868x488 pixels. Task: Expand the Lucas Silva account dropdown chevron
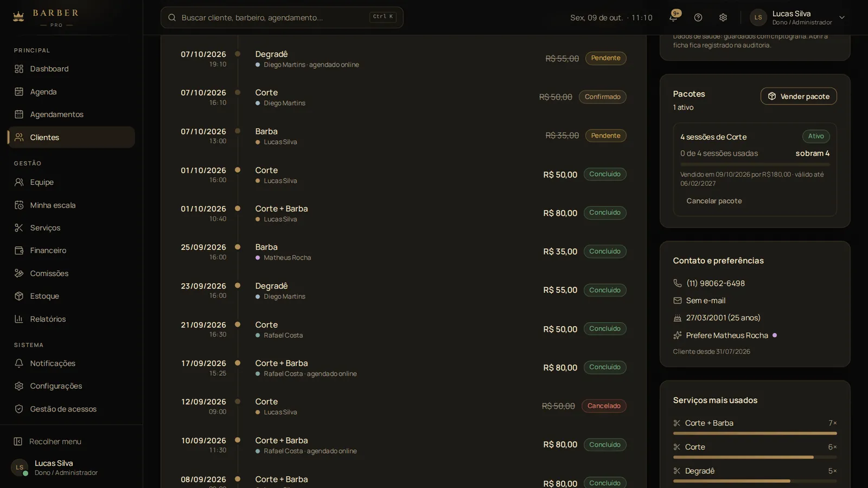click(x=842, y=17)
